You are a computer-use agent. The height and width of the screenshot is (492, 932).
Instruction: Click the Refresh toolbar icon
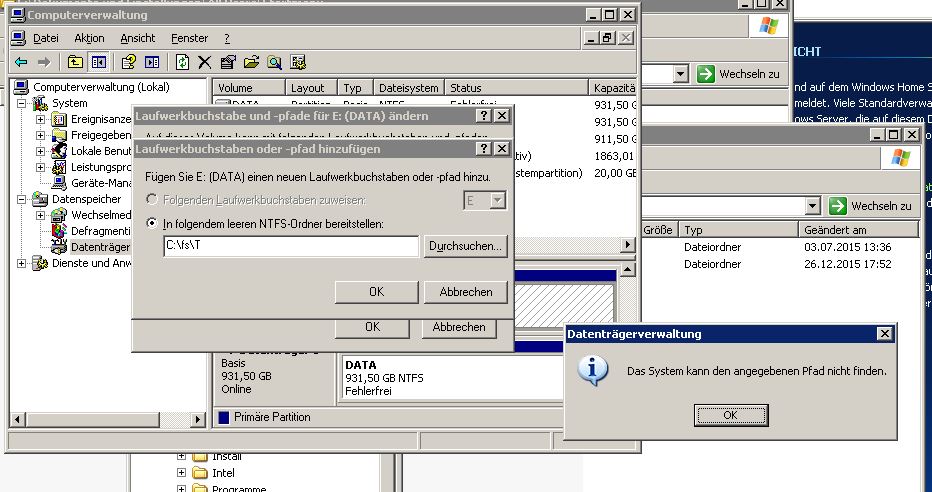(182, 62)
